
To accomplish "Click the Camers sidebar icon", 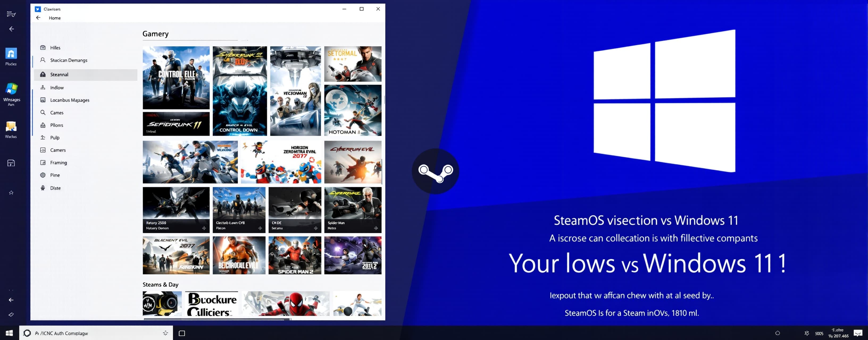I will point(43,150).
